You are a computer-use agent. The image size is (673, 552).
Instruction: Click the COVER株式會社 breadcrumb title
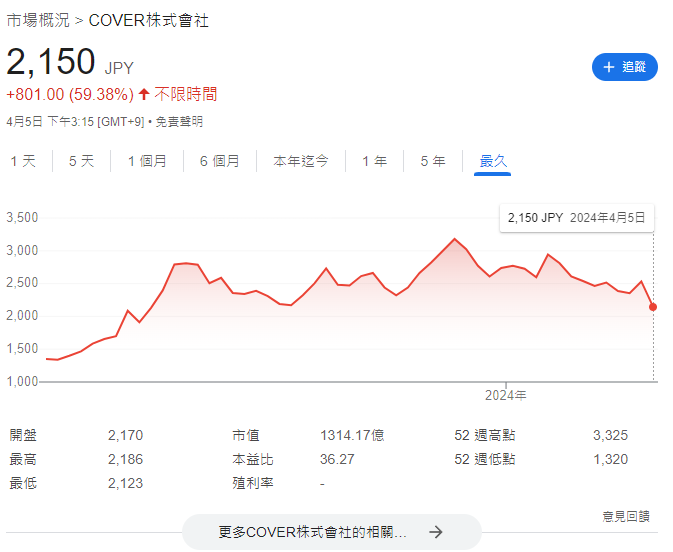[x=149, y=20]
